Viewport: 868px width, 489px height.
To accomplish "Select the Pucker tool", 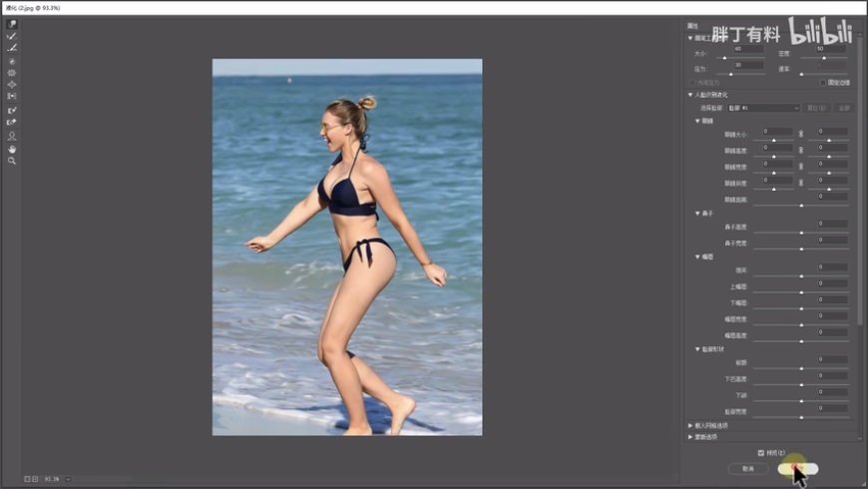I will point(12,73).
